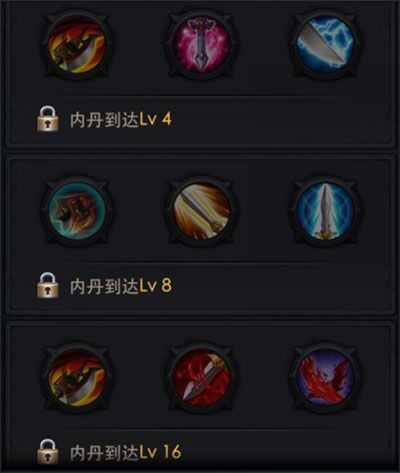The width and height of the screenshot is (400, 473).
Task: Click the padlock beside 内丹到达Lv 8
Action: 48,285
